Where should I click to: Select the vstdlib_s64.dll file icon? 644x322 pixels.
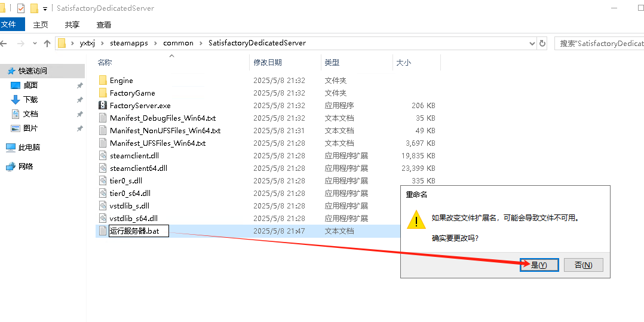click(103, 219)
